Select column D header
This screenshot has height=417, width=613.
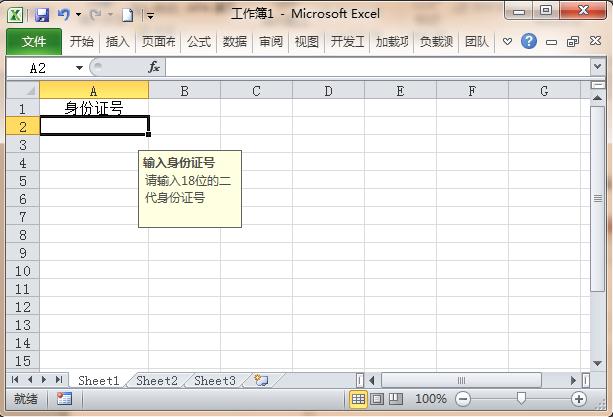(x=328, y=90)
